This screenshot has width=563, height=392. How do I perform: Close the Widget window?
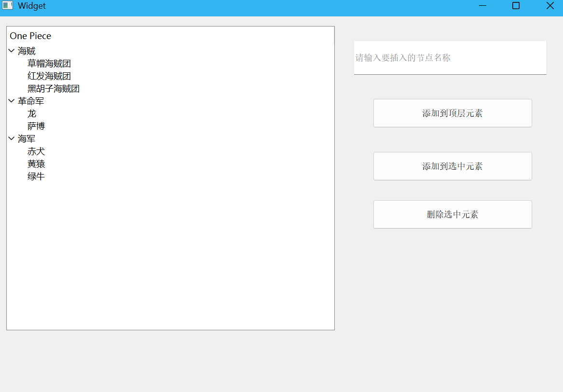point(549,6)
